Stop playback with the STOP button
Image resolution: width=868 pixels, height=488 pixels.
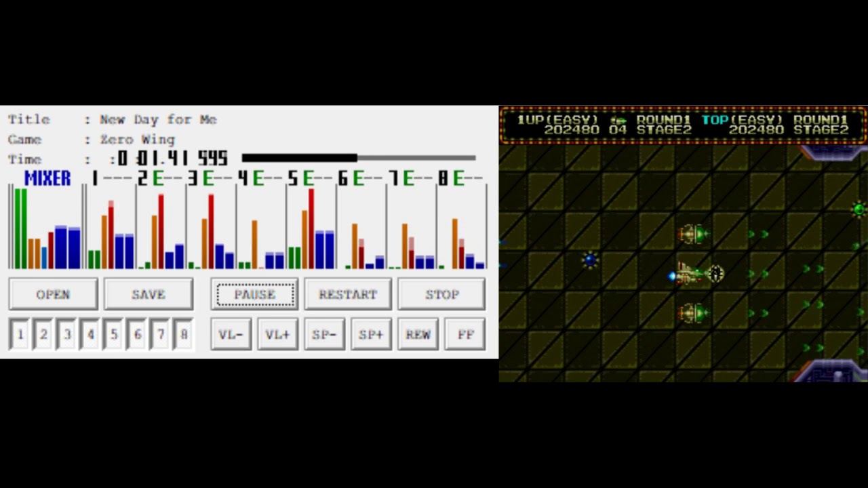point(441,294)
